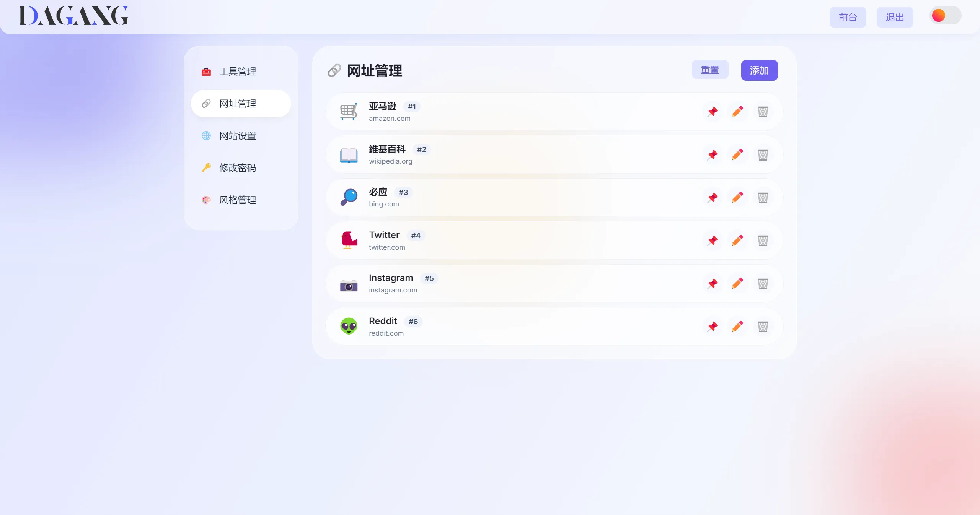Screen dimensions: 980x515
Task: Click the #2 order badge
Action: [422, 149]
